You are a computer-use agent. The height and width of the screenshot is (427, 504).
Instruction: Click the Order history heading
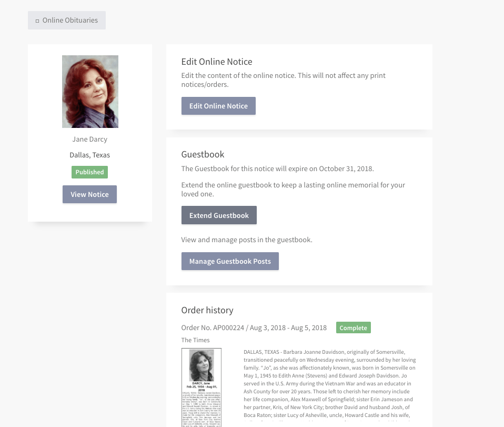click(x=207, y=310)
